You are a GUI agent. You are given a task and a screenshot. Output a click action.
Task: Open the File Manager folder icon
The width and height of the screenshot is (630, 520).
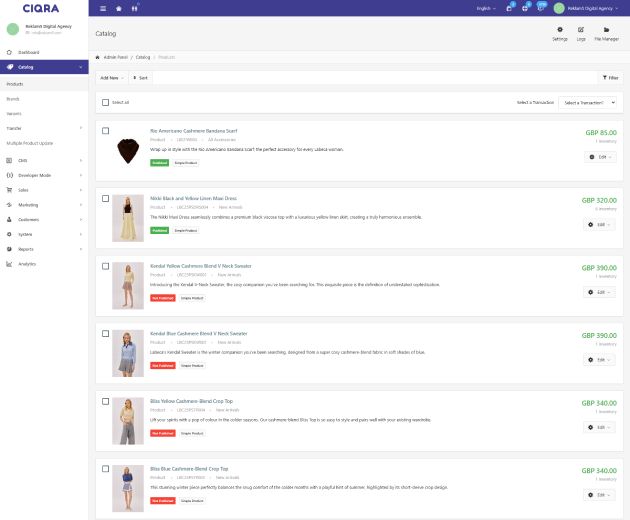tap(606, 30)
